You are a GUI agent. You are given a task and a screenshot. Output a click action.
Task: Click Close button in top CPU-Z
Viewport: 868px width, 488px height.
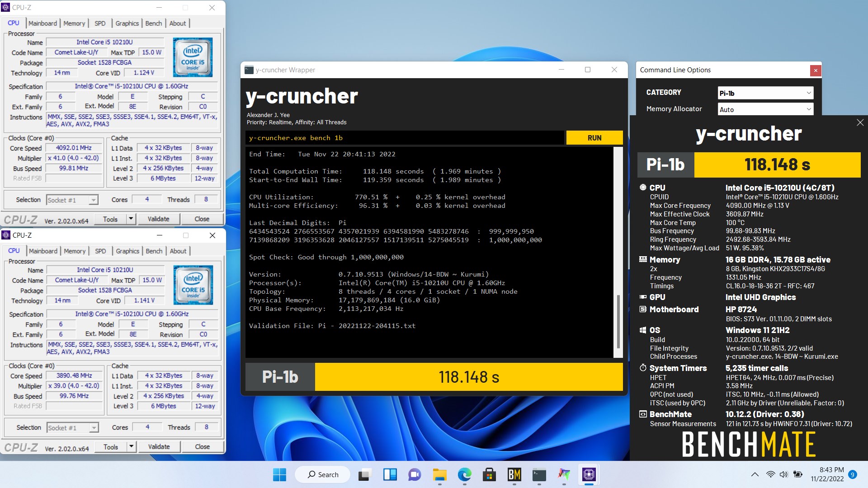coord(202,219)
